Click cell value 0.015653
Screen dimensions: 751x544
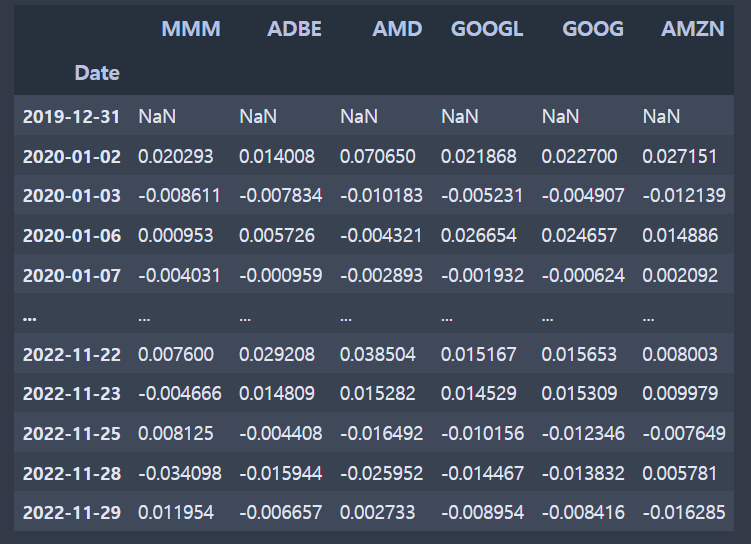[x=579, y=354]
